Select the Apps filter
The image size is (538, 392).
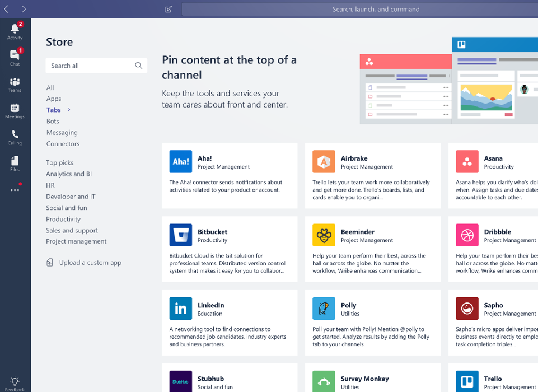[x=54, y=99]
